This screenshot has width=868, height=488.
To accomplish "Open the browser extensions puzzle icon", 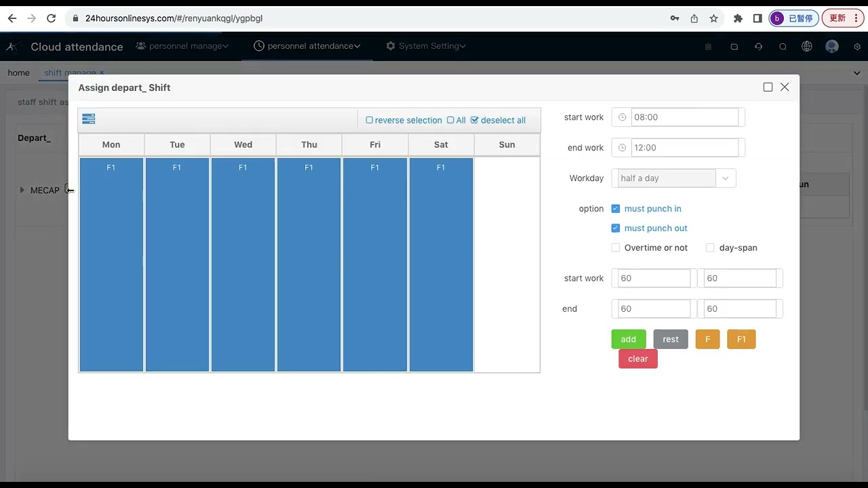I will 738,18.
